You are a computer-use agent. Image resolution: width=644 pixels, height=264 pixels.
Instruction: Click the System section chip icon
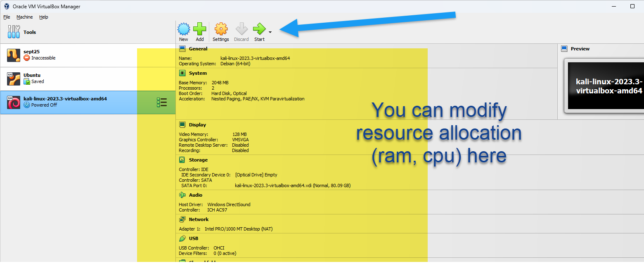(182, 73)
